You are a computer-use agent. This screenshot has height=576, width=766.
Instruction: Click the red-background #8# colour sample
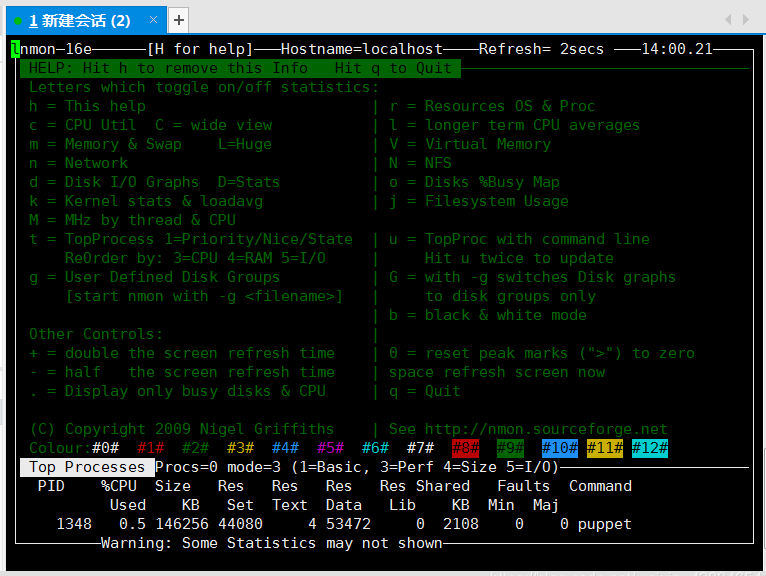[x=466, y=448]
